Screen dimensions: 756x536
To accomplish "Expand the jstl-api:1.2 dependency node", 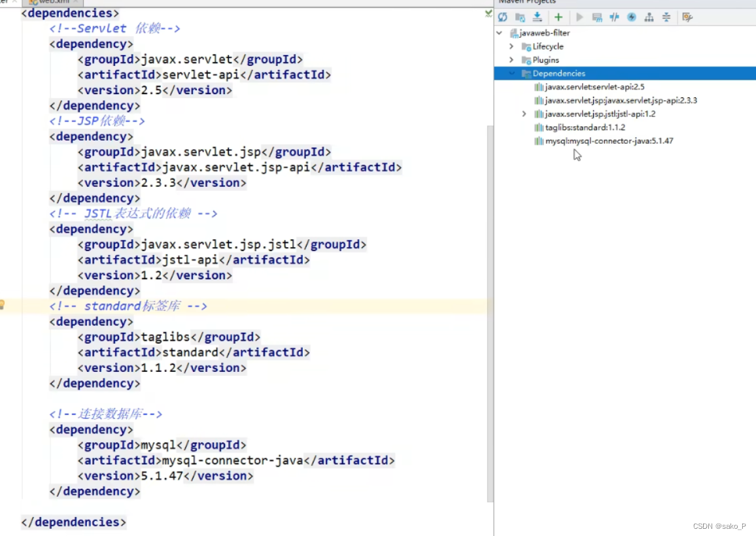I will tap(524, 114).
